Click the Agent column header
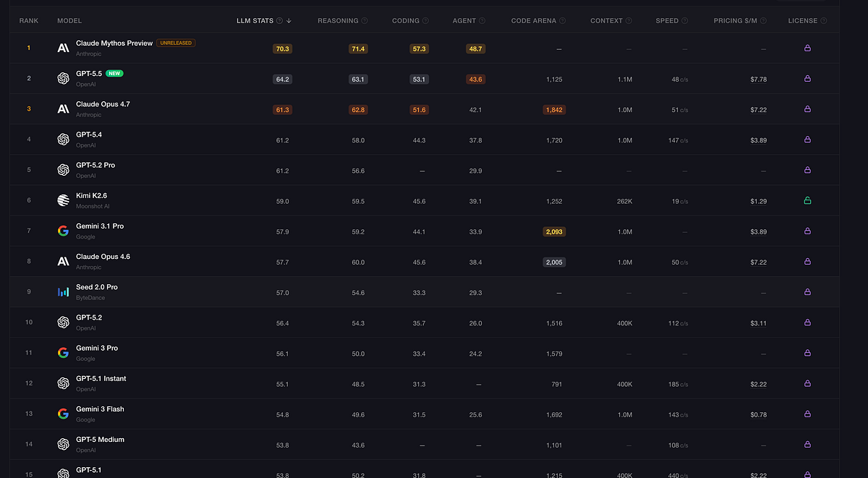This screenshot has height=478, width=868. coord(464,21)
